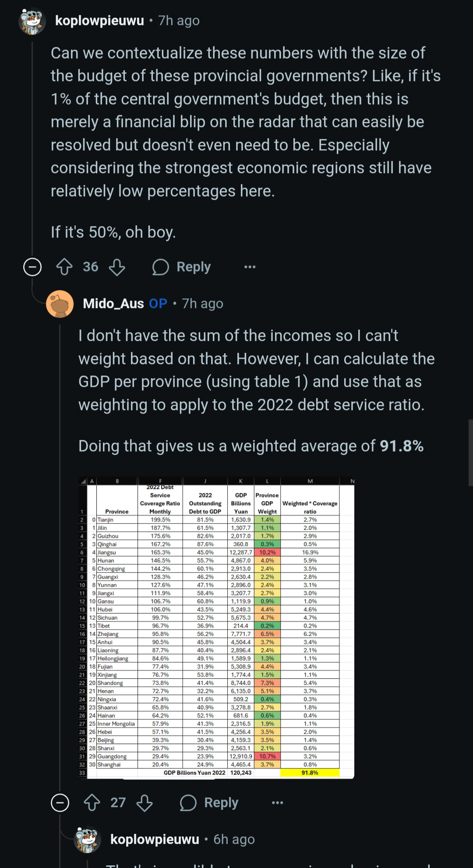Image resolution: width=473 pixels, height=868 pixels.
Task: Open the spreadsheet image of province debt ratios
Action: 216,628
